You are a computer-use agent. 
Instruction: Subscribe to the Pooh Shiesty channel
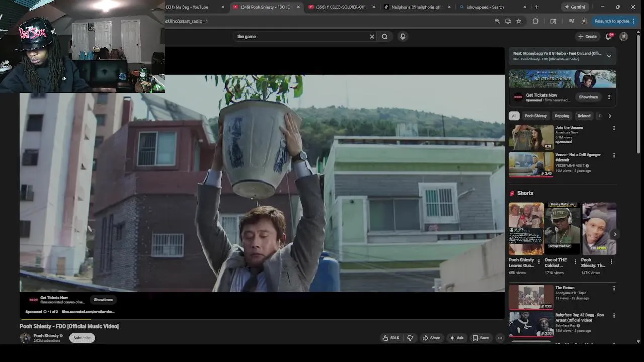pyautogui.click(x=82, y=338)
